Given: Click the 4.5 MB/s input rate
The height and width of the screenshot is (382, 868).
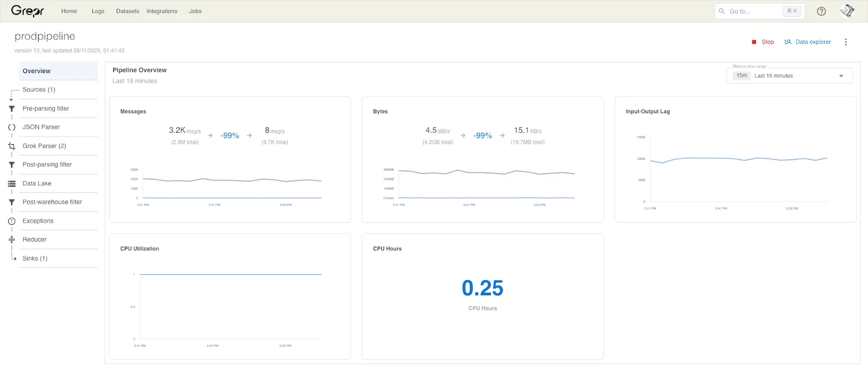Looking at the screenshot, I should [x=437, y=131].
